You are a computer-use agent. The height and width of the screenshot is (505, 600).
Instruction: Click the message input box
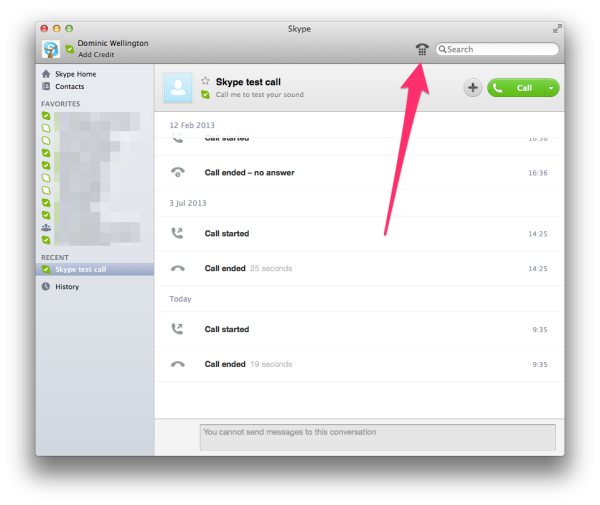(377, 437)
